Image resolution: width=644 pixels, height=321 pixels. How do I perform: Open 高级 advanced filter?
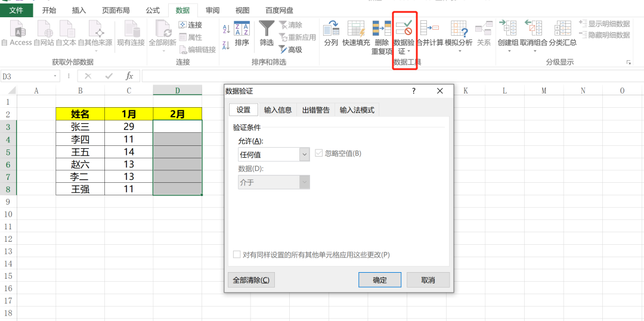(x=290, y=50)
